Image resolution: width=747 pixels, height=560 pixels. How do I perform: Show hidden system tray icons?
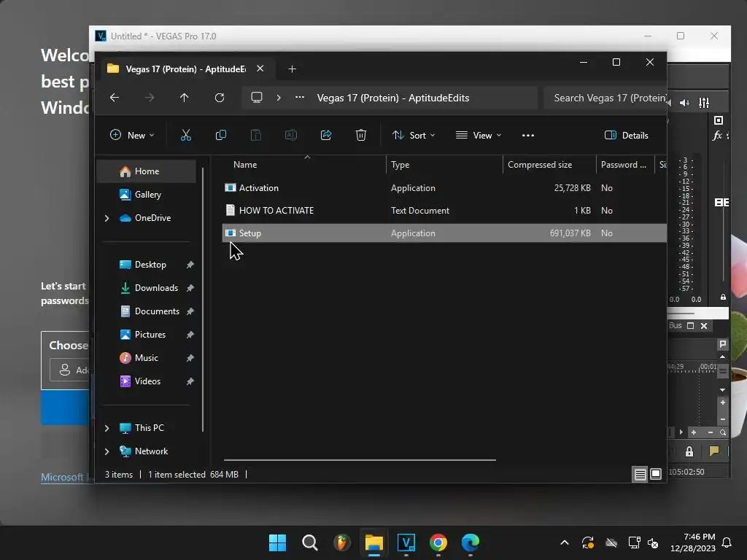565,542
